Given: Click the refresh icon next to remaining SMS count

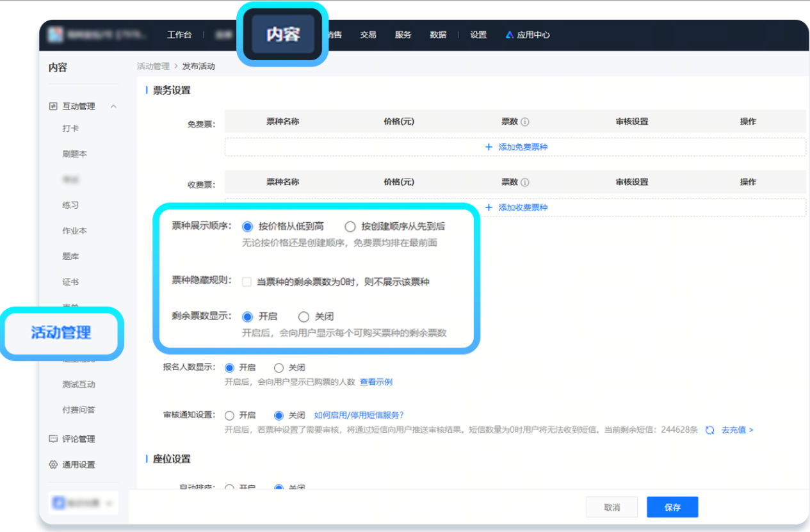Looking at the screenshot, I should click(x=709, y=430).
